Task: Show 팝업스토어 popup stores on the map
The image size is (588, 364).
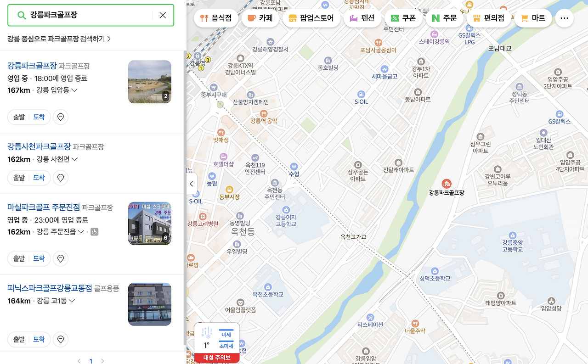Action: point(311,18)
